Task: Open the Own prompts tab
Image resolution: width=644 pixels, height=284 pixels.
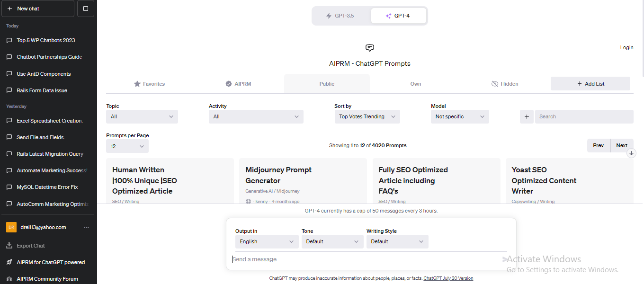Action: (415, 84)
